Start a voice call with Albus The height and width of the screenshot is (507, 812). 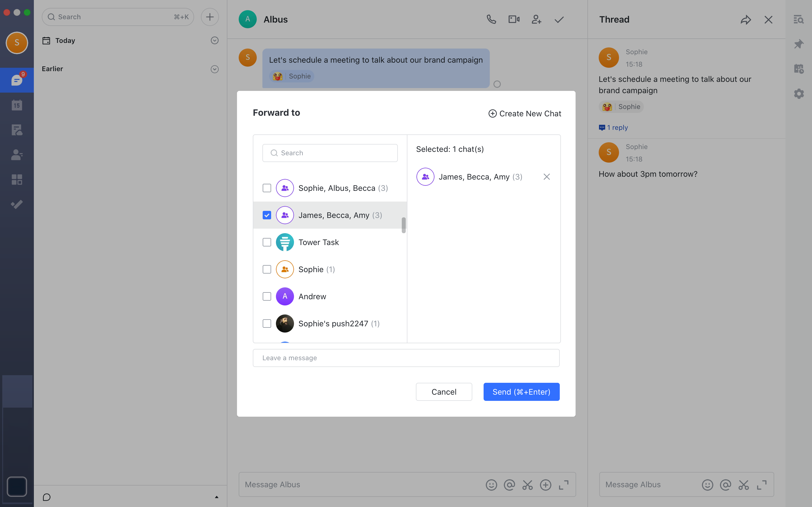tap(491, 19)
